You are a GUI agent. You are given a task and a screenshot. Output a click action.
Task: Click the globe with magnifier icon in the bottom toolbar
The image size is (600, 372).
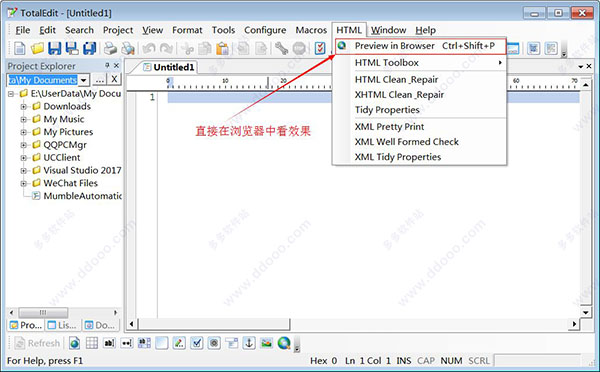coord(284,343)
